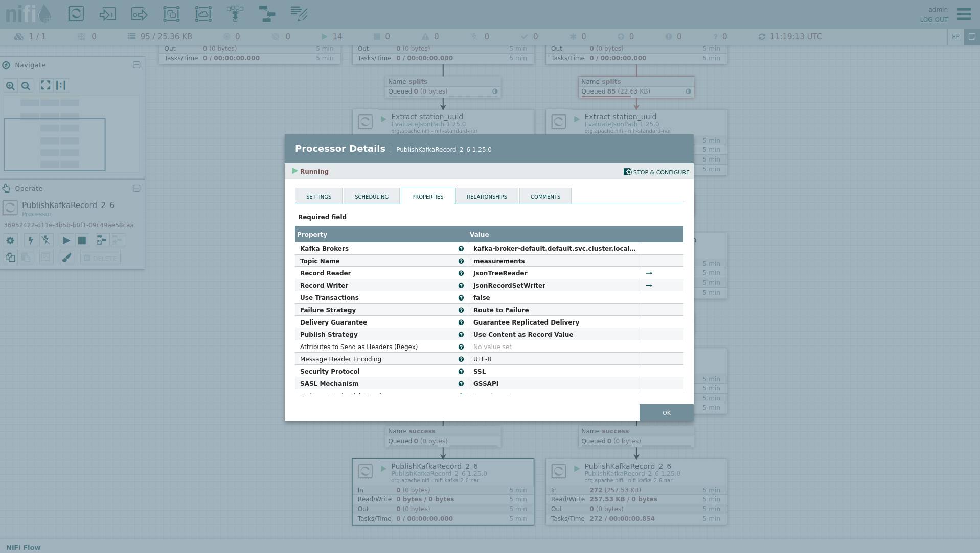Click the Add Label toolbar icon
Viewport: 980px width, 553px height.
(x=299, y=14)
